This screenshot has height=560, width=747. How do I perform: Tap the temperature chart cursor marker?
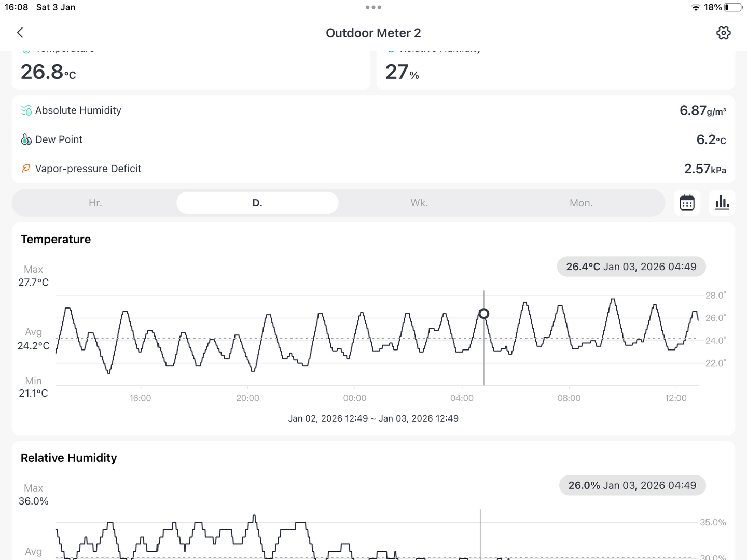[484, 314]
